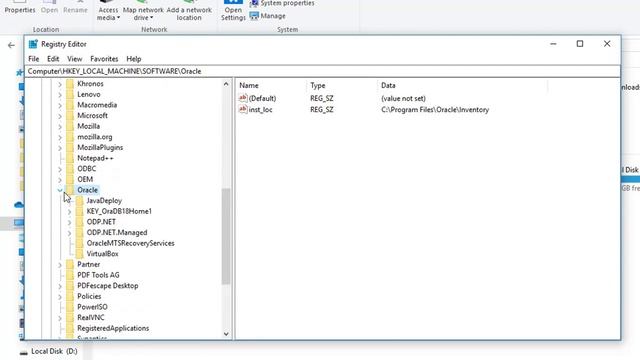640x360 pixels.
Task: Select the OracleMTSRecoveryServices folder icon
Action: pos(79,243)
